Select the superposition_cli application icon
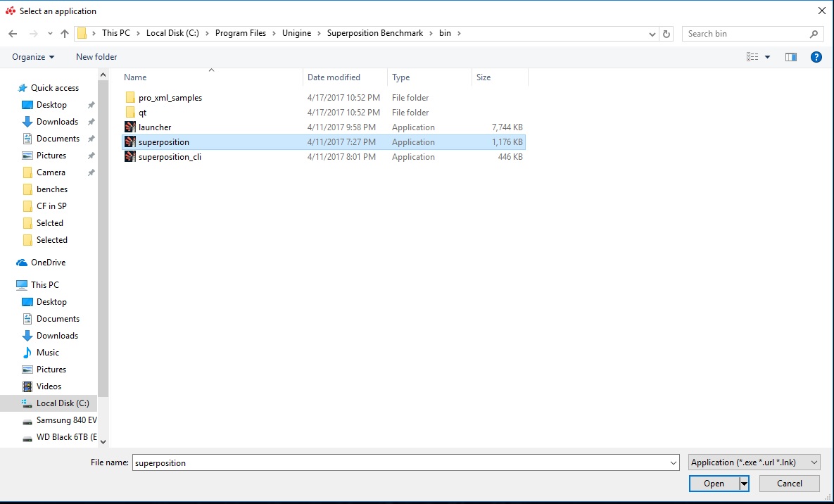This screenshot has height=504, width=834. [129, 157]
